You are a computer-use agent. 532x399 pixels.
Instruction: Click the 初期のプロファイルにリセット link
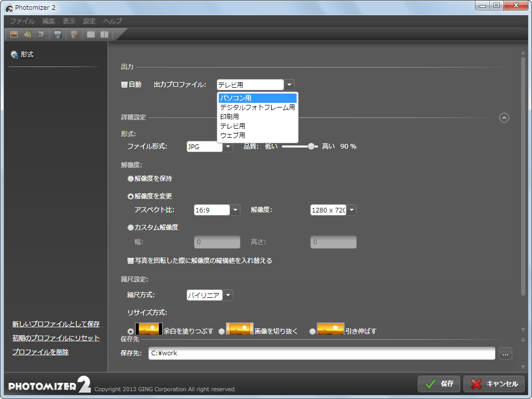(56, 338)
